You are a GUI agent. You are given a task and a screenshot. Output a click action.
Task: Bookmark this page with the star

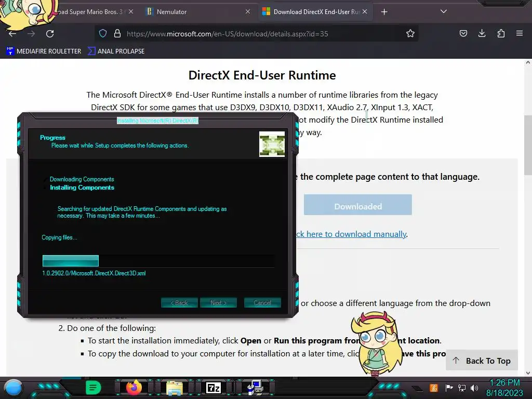(410, 33)
